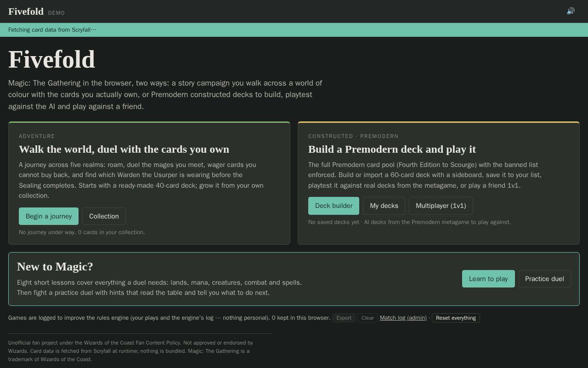
Task: Click the Reset everything button
Action: point(456,318)
